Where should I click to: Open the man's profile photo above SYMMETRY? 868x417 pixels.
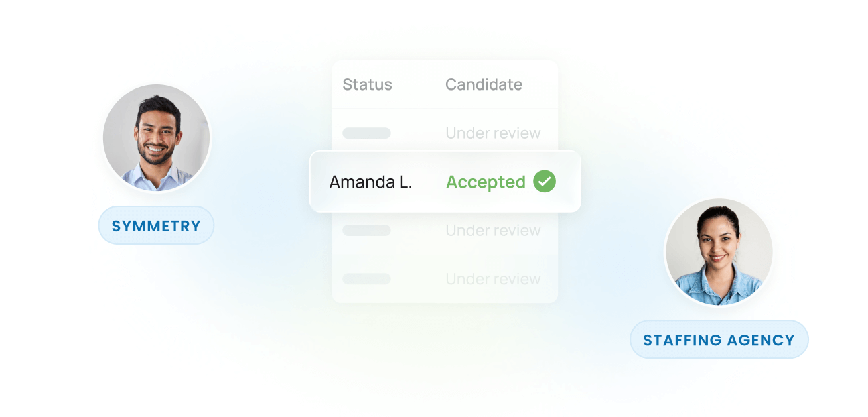pos(157,138)
